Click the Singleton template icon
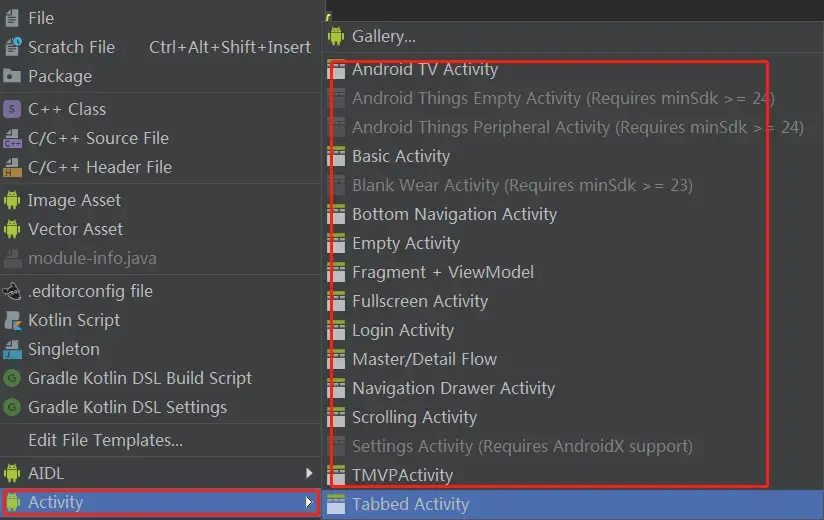Viewport: 824px width, 520px height. click(x=12, y=349)
